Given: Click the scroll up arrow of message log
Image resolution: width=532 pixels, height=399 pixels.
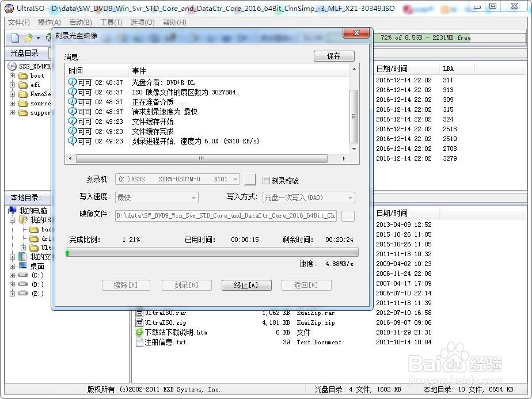Looking at the screenshot, I should pyautogui.click(x=354, y=69).
